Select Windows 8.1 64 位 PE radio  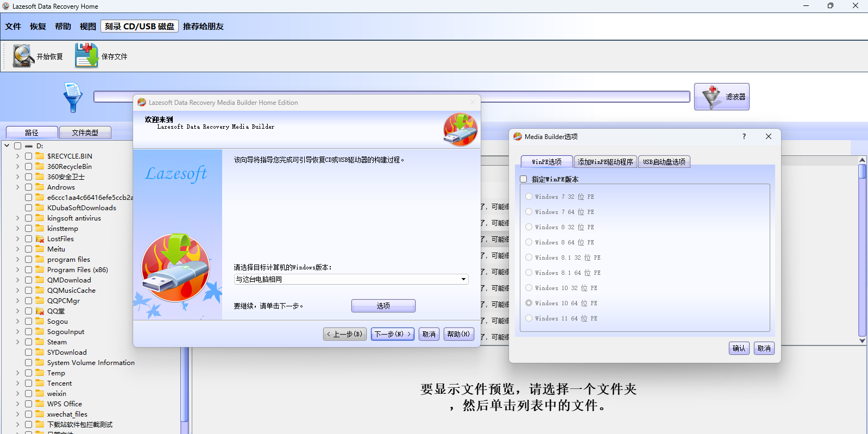[529, 273]
